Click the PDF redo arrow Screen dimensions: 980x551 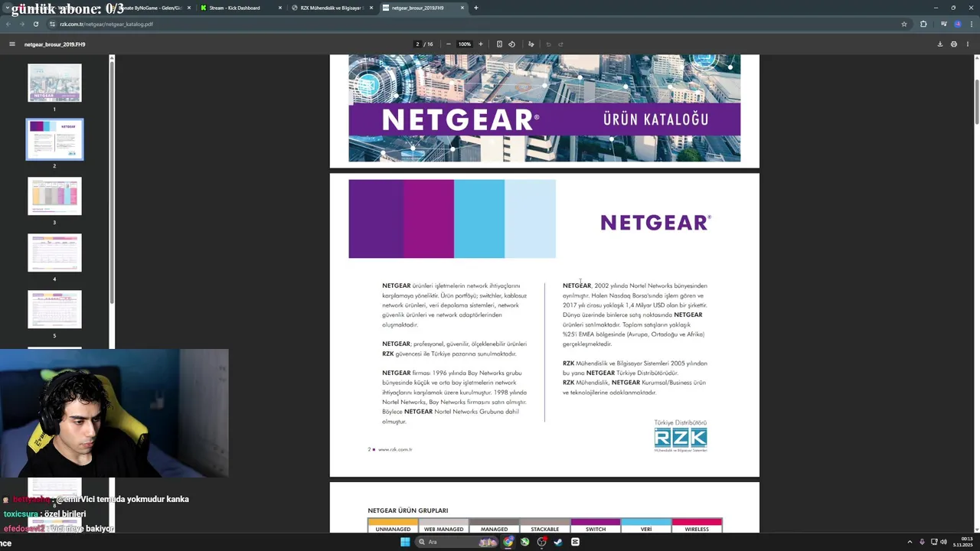[561, 44]
